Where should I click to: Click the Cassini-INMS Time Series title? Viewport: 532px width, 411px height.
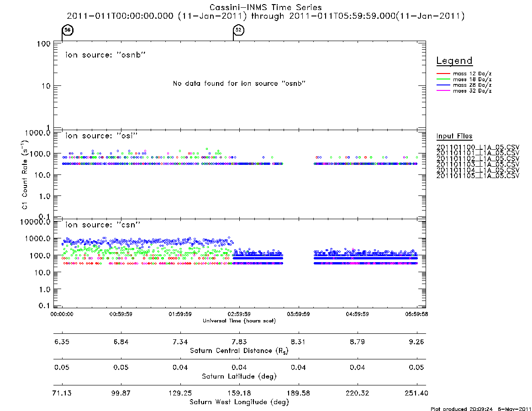pos(266,7)
